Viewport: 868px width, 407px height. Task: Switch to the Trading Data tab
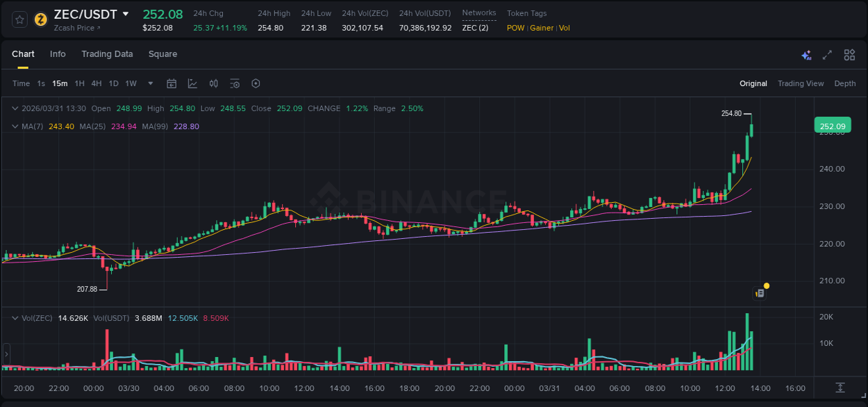point(107,53)
